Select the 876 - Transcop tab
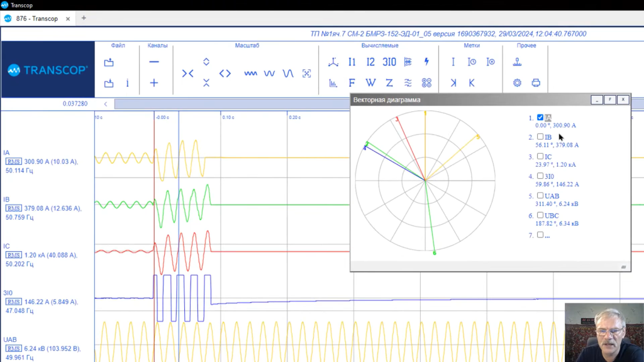644x362 pixels. (37, 18)
